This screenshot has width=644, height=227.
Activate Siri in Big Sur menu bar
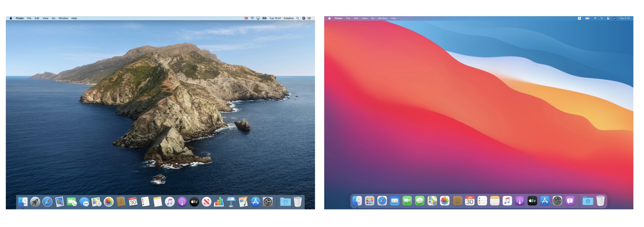tap(615, 18)
